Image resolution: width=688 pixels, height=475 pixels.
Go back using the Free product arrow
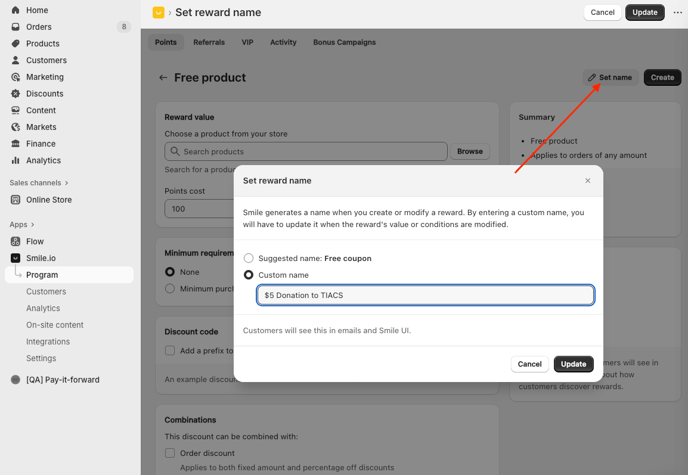[x=163, y=77]
